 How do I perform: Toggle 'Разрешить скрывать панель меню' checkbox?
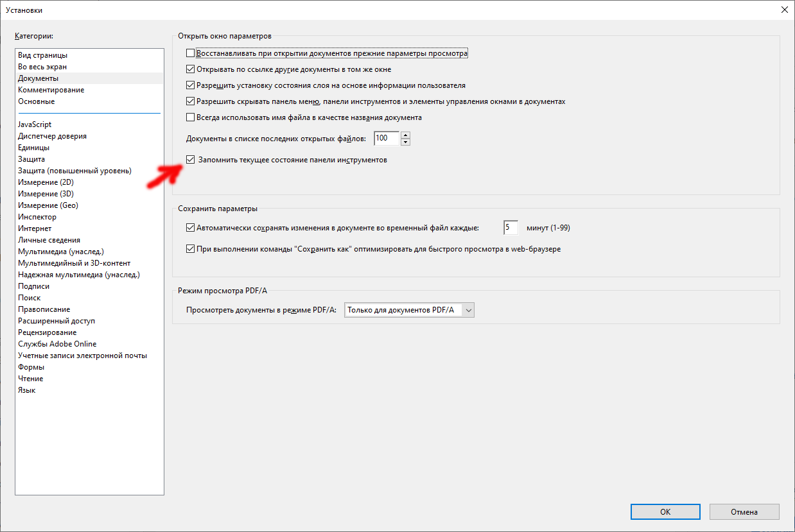pyautogui.click(x=190, y=101)
